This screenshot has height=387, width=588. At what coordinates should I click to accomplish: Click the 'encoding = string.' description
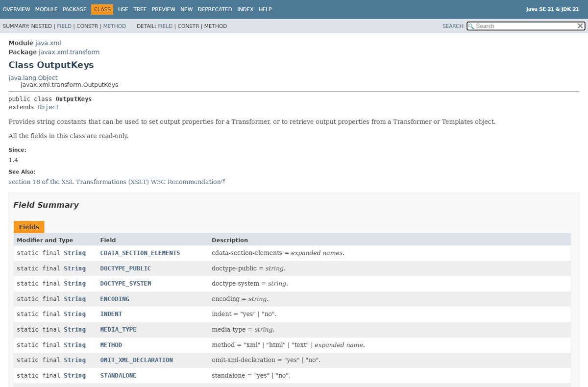(x=240, y=299)
